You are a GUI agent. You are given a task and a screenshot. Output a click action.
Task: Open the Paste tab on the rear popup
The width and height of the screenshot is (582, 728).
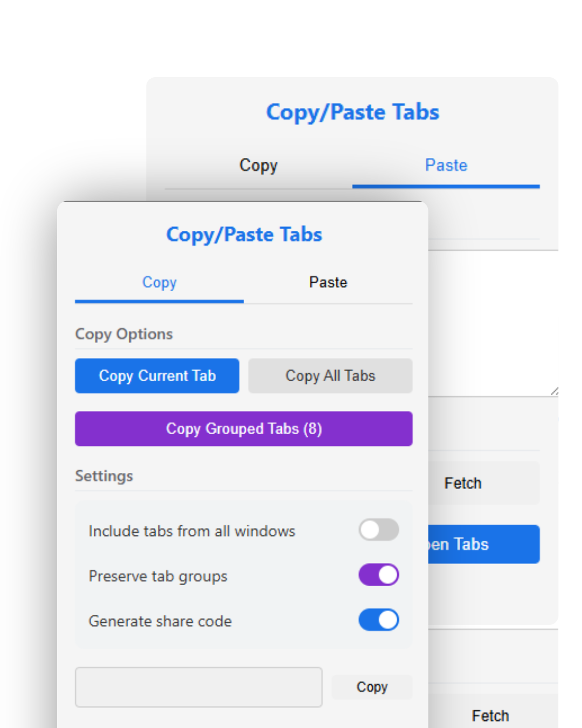click(x=446, y=166)
